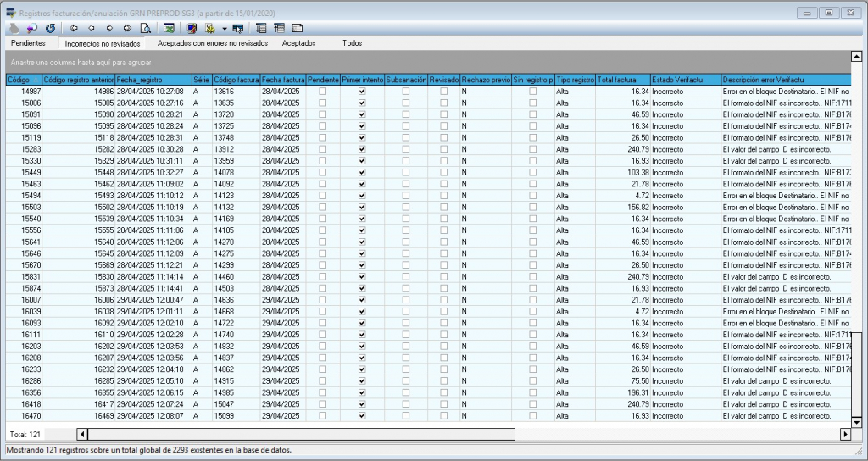Uncheck Primer intento for record 15006

[362, 103]
